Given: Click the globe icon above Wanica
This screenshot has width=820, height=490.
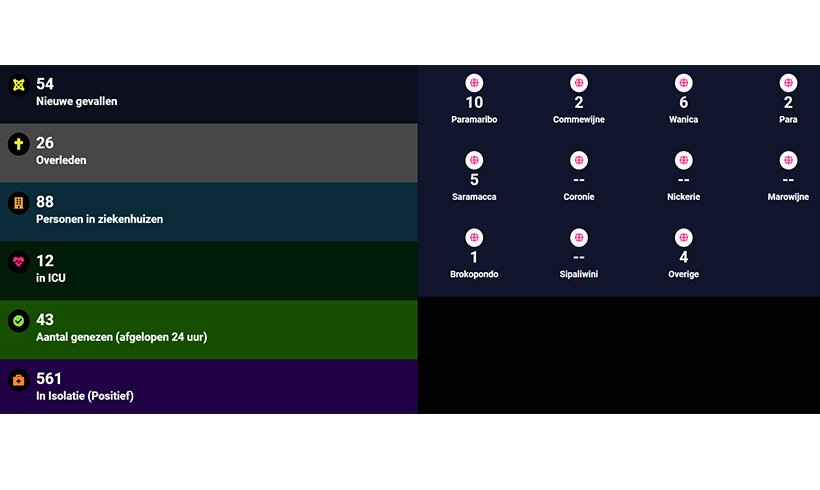Looking at the screenshot, I should click(x=683, y=83).
